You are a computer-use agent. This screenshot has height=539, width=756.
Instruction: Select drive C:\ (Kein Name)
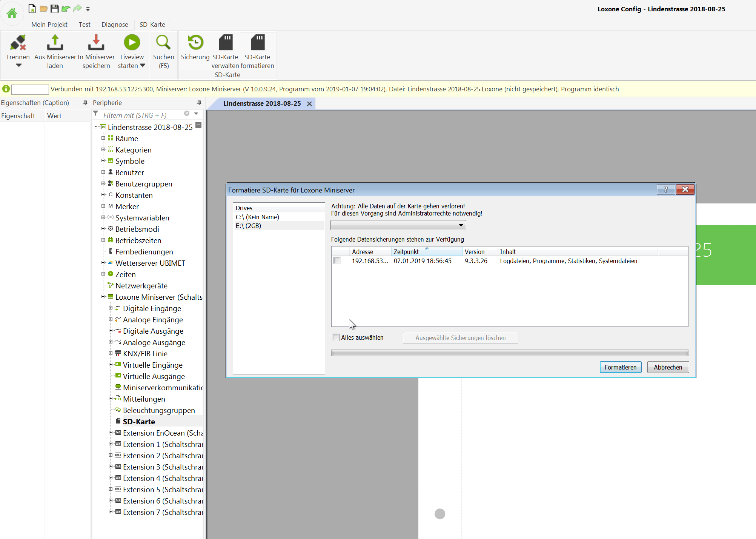(279, 217)
